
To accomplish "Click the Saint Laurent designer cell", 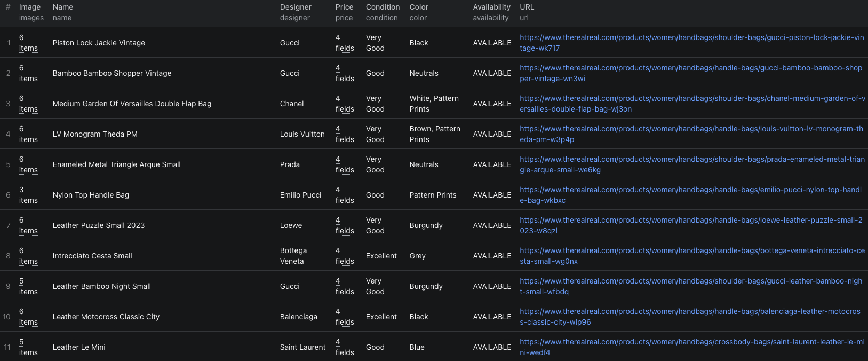I will click(x=302, y=347).
